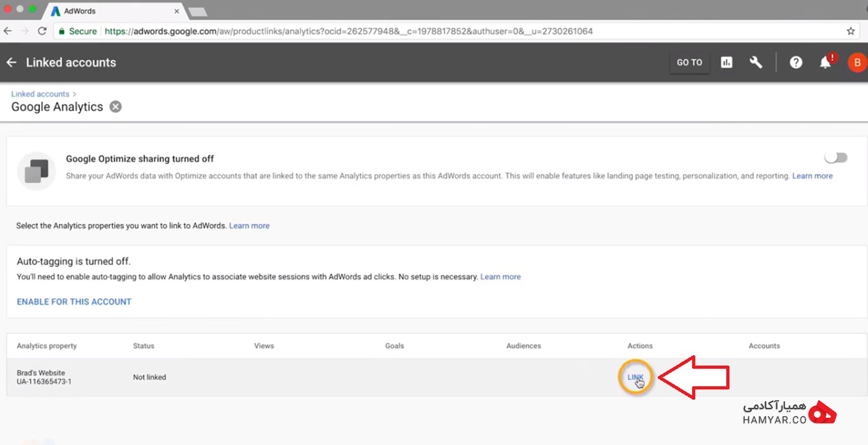Open a new browser tab
Screen dimensions: 868x445
198,12
